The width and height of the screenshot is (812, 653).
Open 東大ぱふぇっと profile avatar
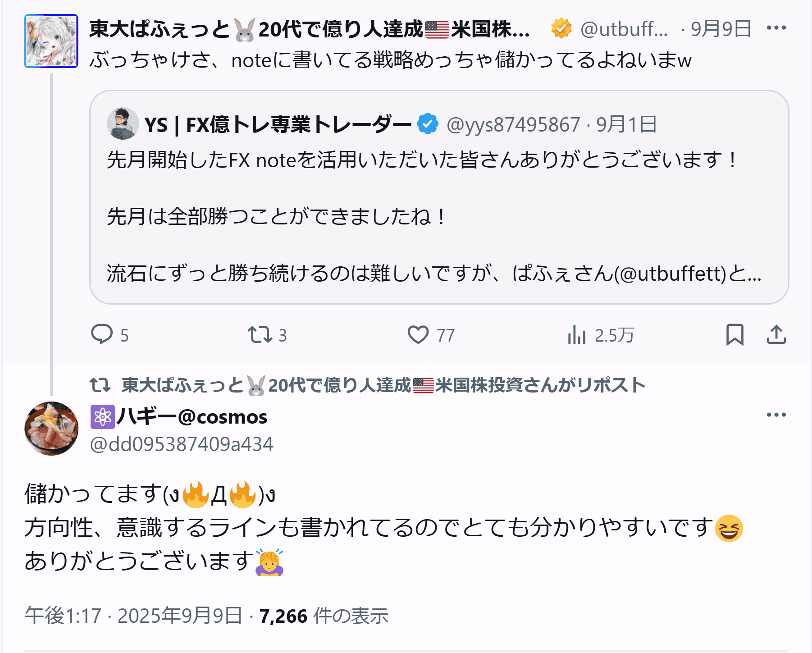pos(51,41)
